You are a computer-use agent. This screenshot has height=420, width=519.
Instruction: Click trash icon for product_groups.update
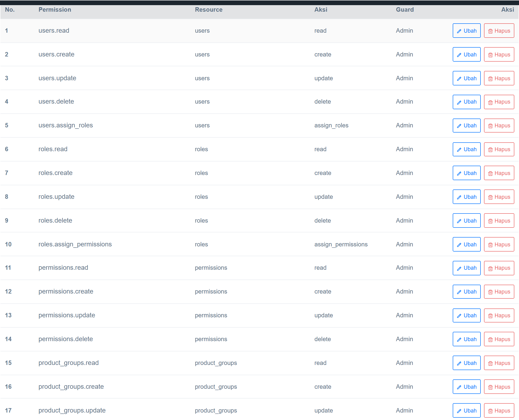tap(490, 411)
